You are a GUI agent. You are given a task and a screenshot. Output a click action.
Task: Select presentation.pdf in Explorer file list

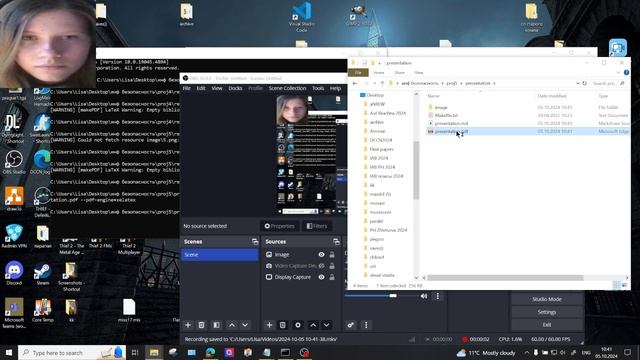coord(451,131)
